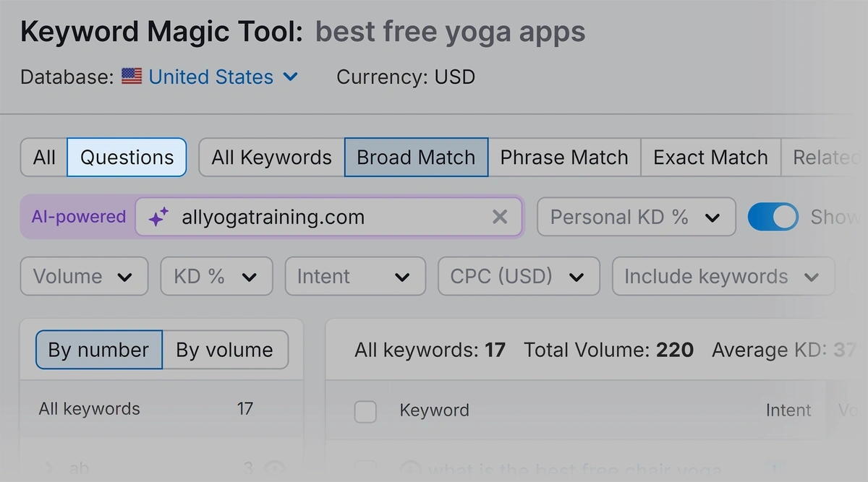Check the Keyword header select-all checkbox

click(365, 411)
